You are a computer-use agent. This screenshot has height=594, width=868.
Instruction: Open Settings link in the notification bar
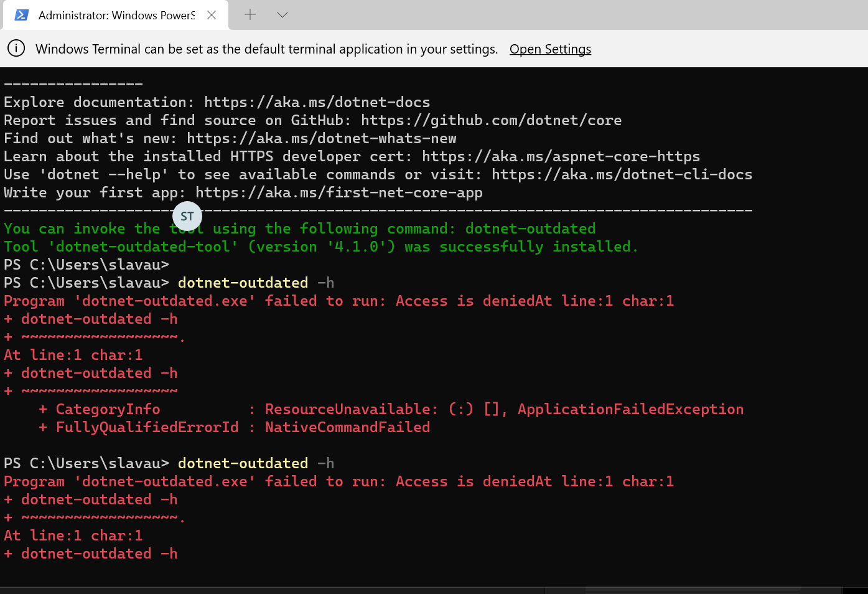tap(550, 49)
